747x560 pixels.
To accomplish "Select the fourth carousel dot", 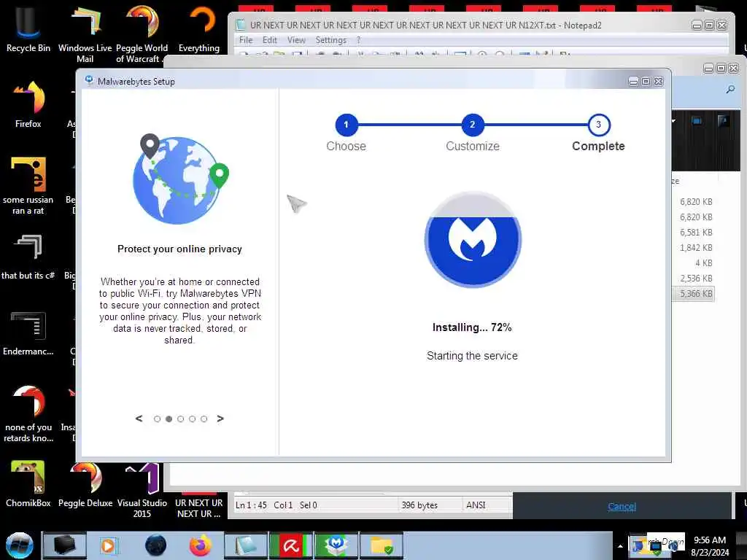I will [x=192, y=419].
